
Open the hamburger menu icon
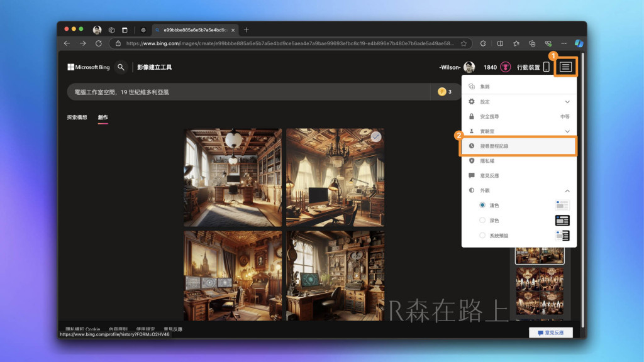pyautogui.click(x=565, y=67)
